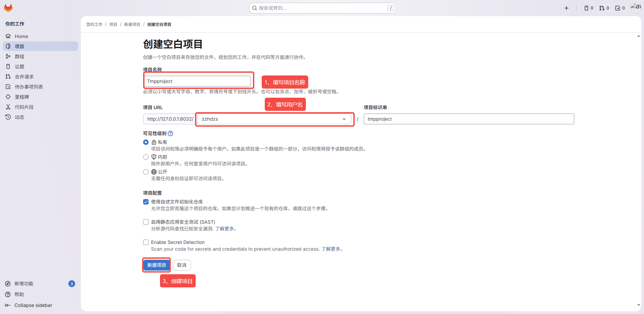Click the GitLab fox logo
Image resolution: width=644 pixels, height=314 pixels.
point(8,8)
